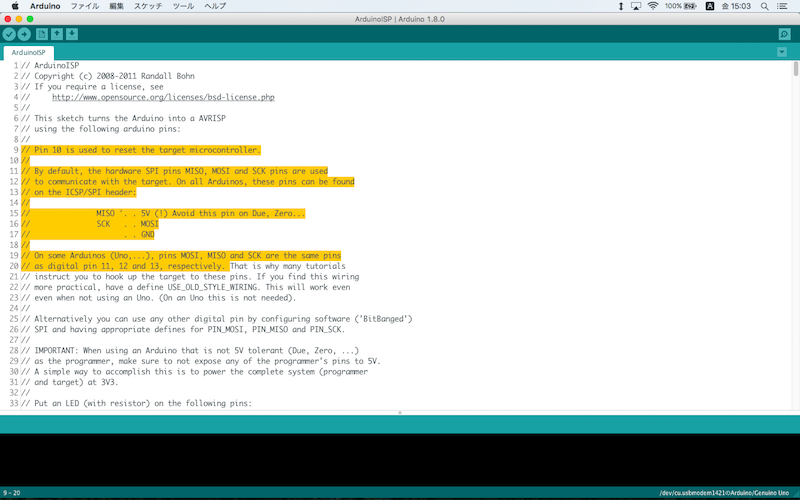
Task: Click the Upload arrow icon
Action: click(24, 34)
